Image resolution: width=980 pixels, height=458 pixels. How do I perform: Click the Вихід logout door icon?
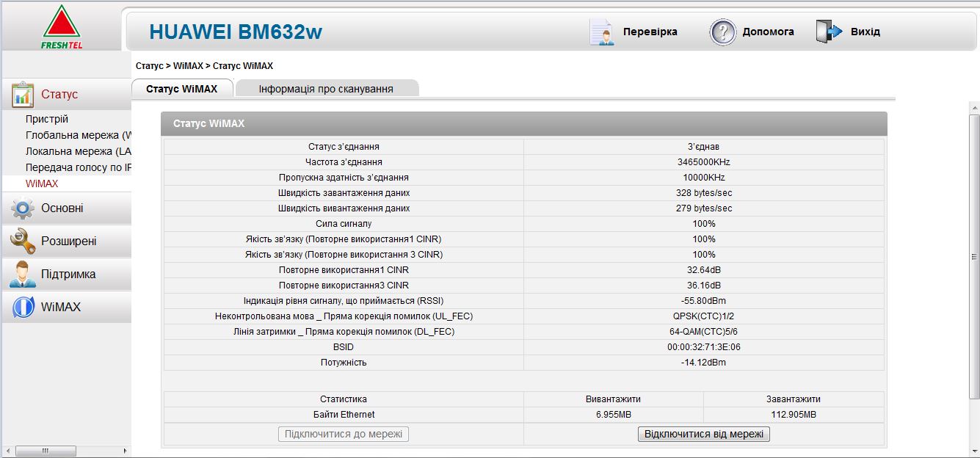tap(830, 32)
